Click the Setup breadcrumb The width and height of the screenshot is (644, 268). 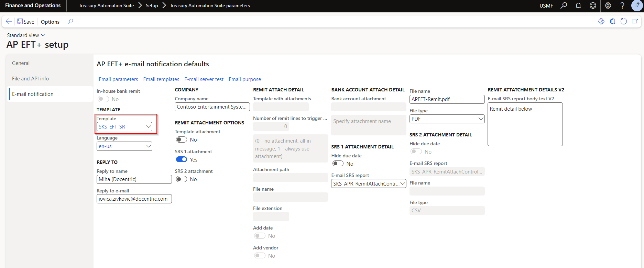152,5
